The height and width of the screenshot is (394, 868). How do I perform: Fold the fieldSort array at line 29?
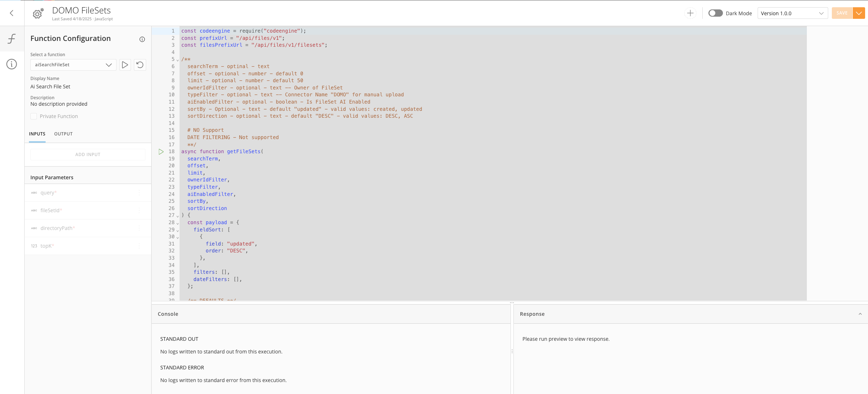click(x=178, y=230)
